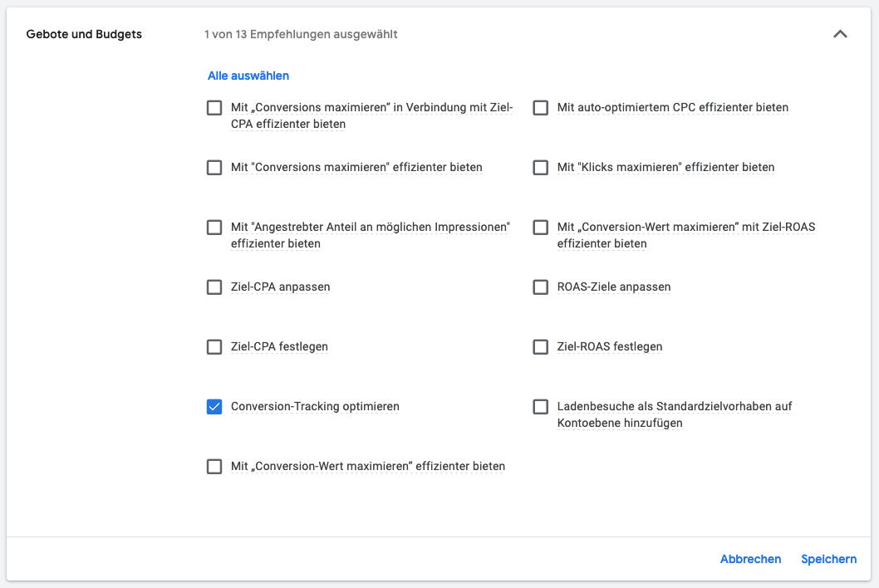Check the Ladenbesuche als Standardzielvorhaben box

click(x=541, y=407)
